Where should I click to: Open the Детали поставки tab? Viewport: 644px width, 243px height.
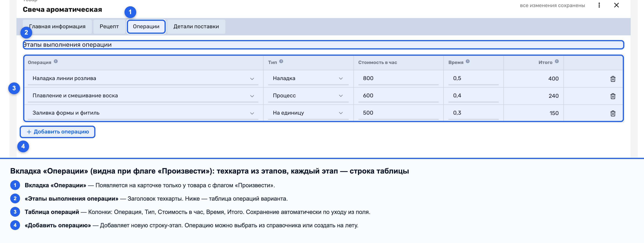point(196,26)
